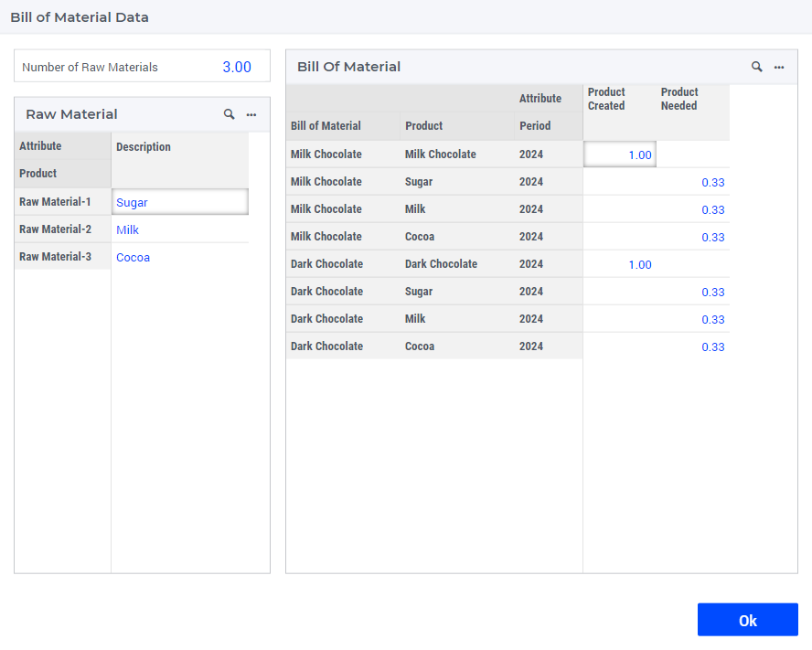Image resolution: width=812 pixels, height=650 pixels.
Task: Select Product Needed 0.33 for Milk Chocolate Sugar
Action: click(x=693, y=182)
